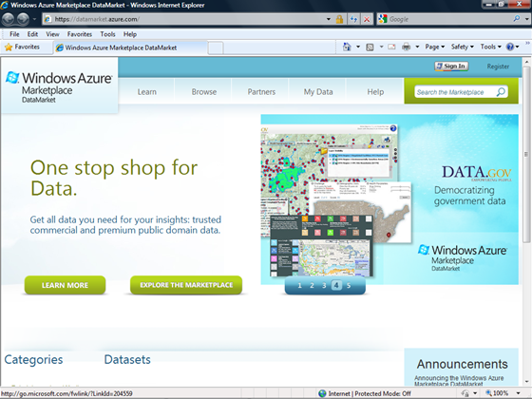Screen dimensions: 532x399
Task: Click the Home page icon in command bar
Action: (x=347, y=47)
